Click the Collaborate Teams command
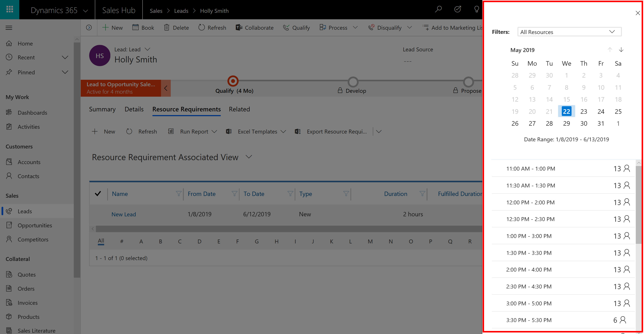 (x=254, y=28)
